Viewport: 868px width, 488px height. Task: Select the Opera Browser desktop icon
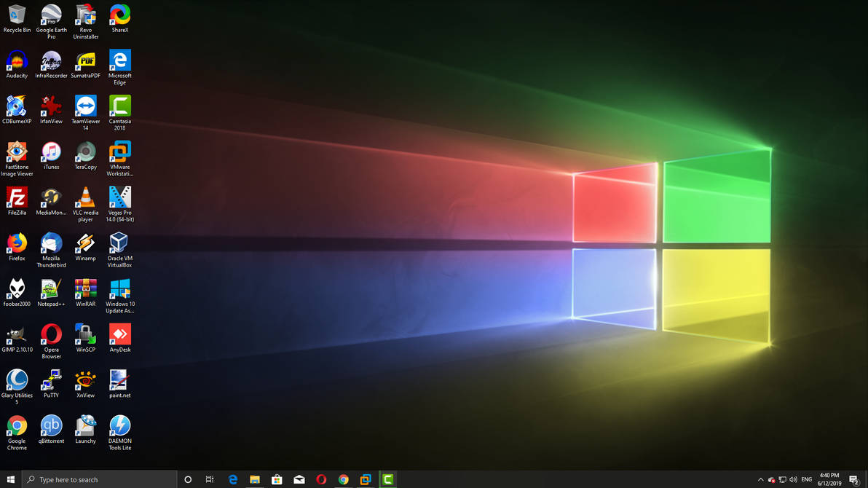(x=52, y=342)
